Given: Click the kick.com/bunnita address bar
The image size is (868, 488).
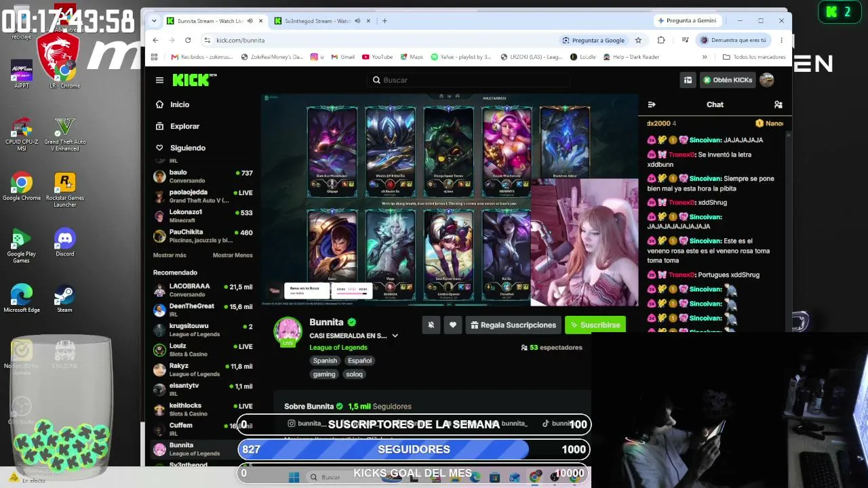Looking at the screenshot, I should pyautogui.click(x=380, y=40).
